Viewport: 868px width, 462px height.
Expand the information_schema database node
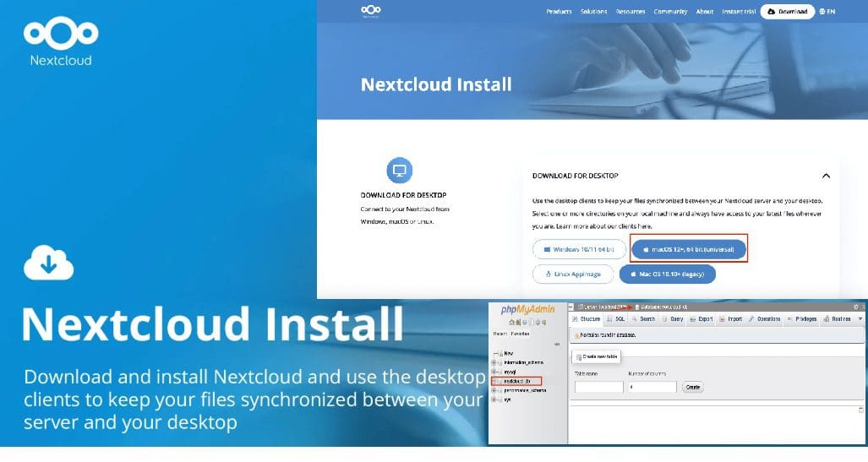coord(494,362)
